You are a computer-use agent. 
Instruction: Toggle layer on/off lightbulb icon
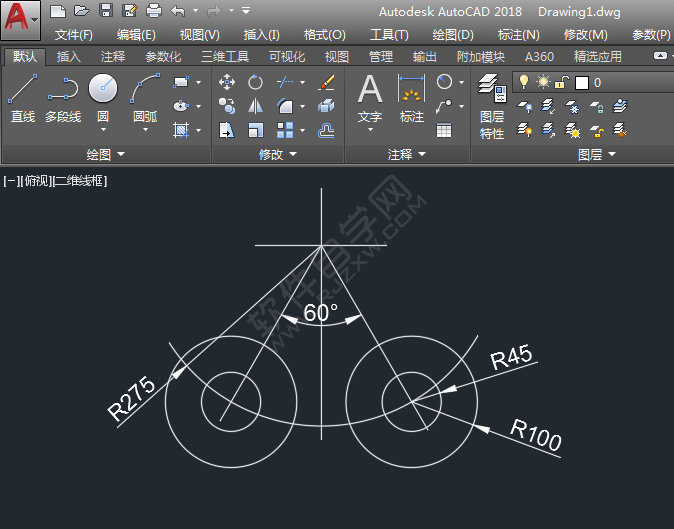[523, 82]
